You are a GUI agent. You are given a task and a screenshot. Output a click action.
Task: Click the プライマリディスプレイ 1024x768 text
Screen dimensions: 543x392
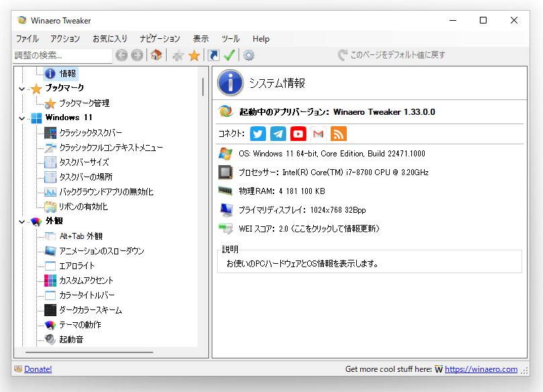pyautogui.click(x=302, y=210)
